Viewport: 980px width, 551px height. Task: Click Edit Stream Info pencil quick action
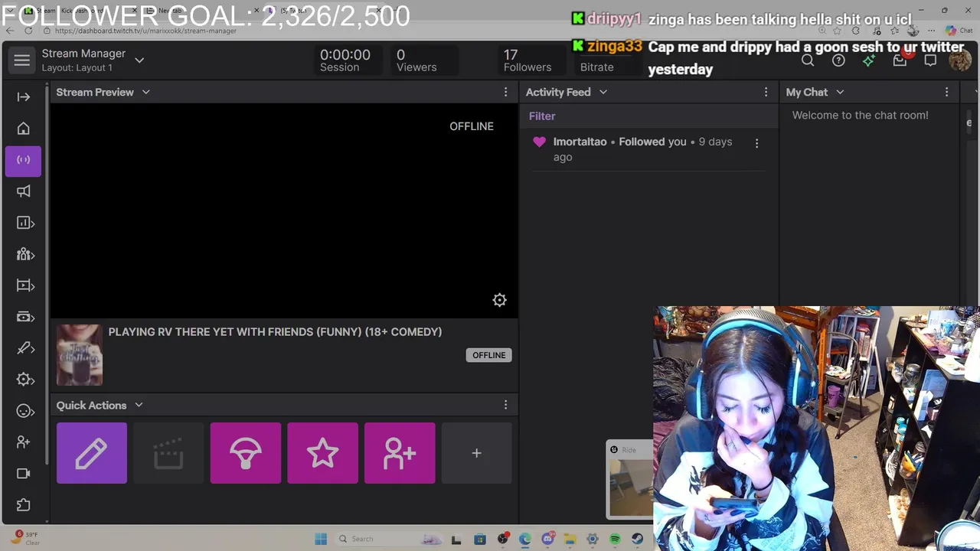click(x=92, y=453)
